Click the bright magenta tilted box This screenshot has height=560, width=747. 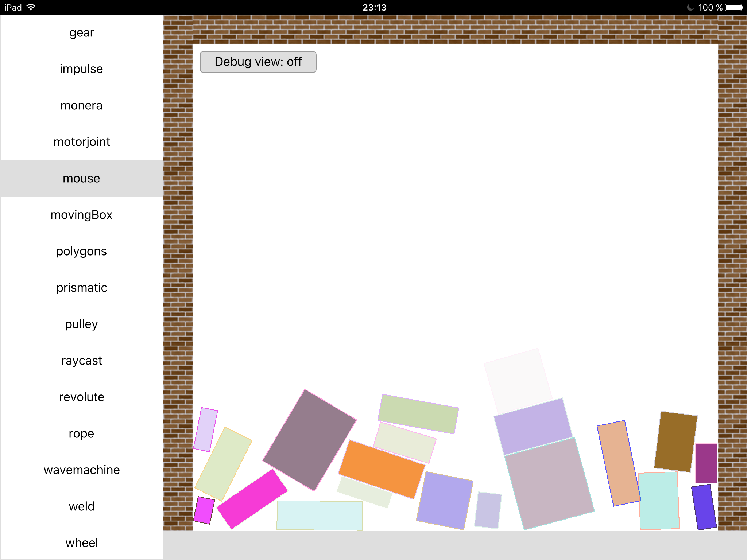click(x=252, y=499)
